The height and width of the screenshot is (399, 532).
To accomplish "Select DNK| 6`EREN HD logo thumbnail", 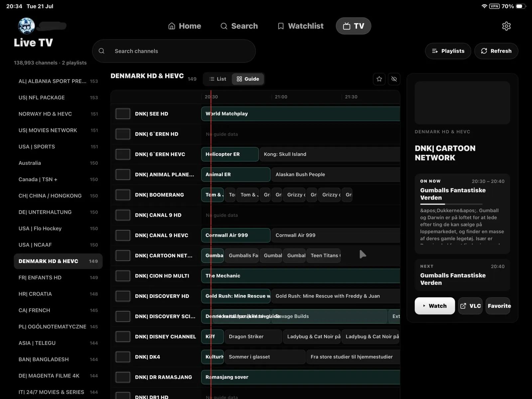I will tap(123, 134).
